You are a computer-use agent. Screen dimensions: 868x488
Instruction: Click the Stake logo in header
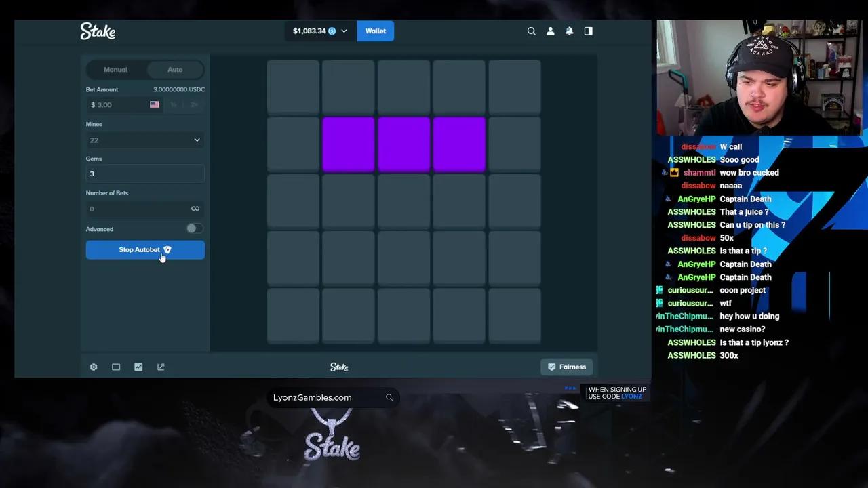(x=98, y=31)
